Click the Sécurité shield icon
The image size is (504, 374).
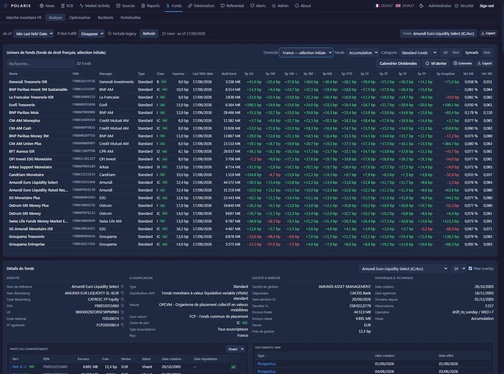point(457,6)
